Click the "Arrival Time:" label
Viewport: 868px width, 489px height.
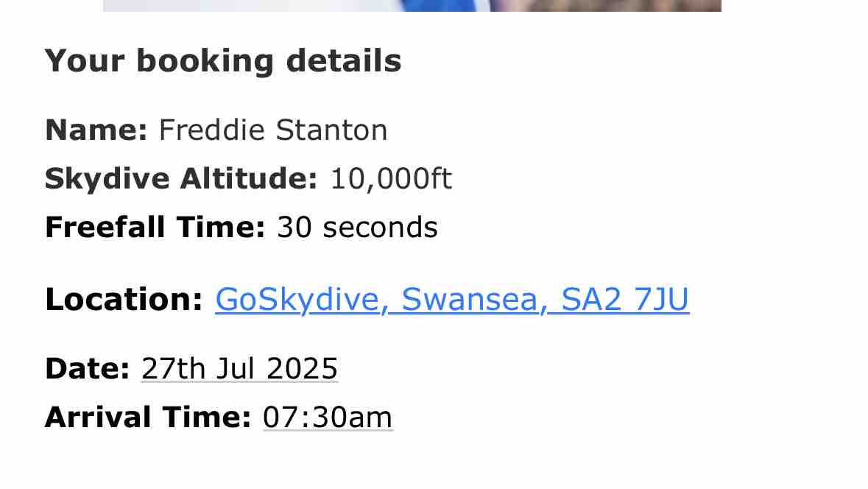[x=148, y=417]
